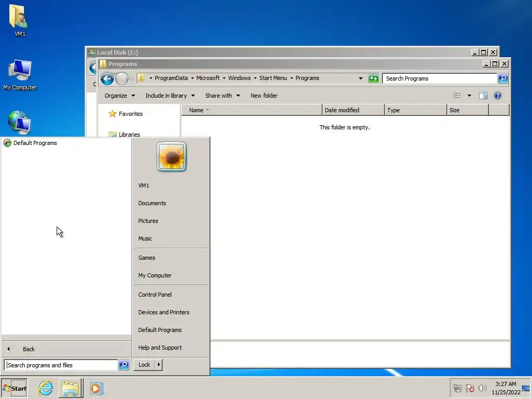Click the Lock button

[x=144, y=365]
